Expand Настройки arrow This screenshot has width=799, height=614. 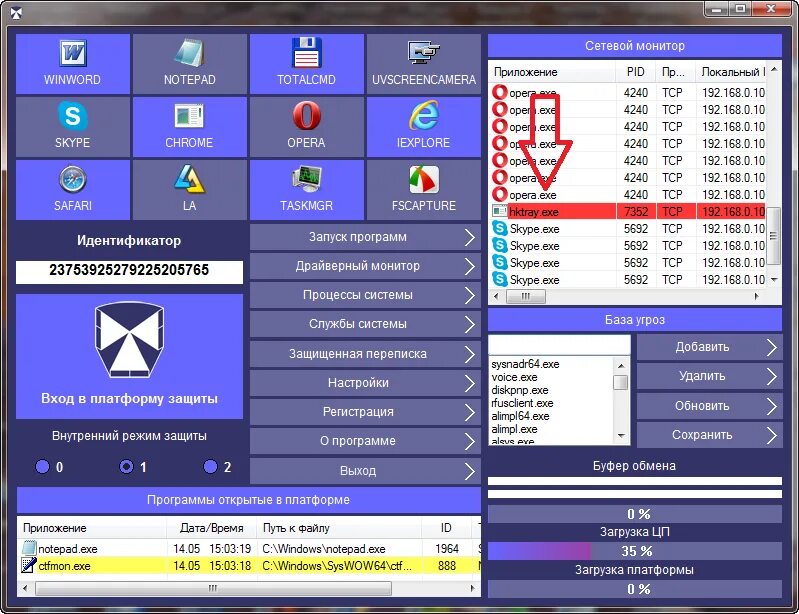click(x=470, y=383)
